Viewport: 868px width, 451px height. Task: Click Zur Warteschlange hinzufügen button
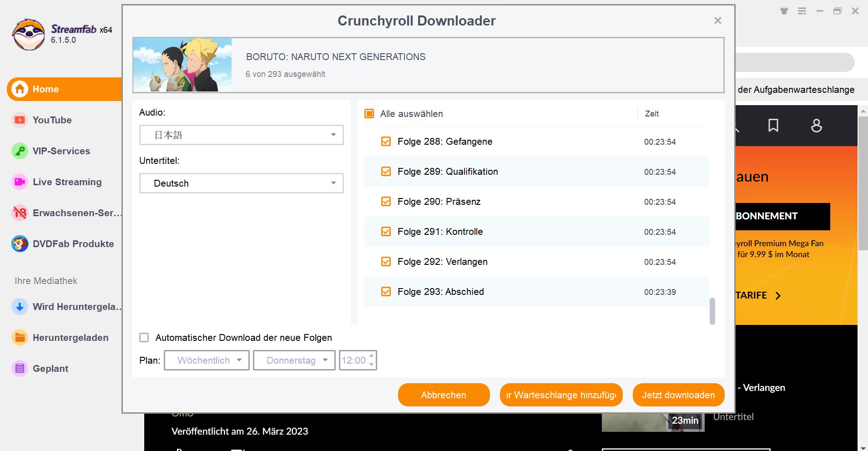(x=561, y=395)
